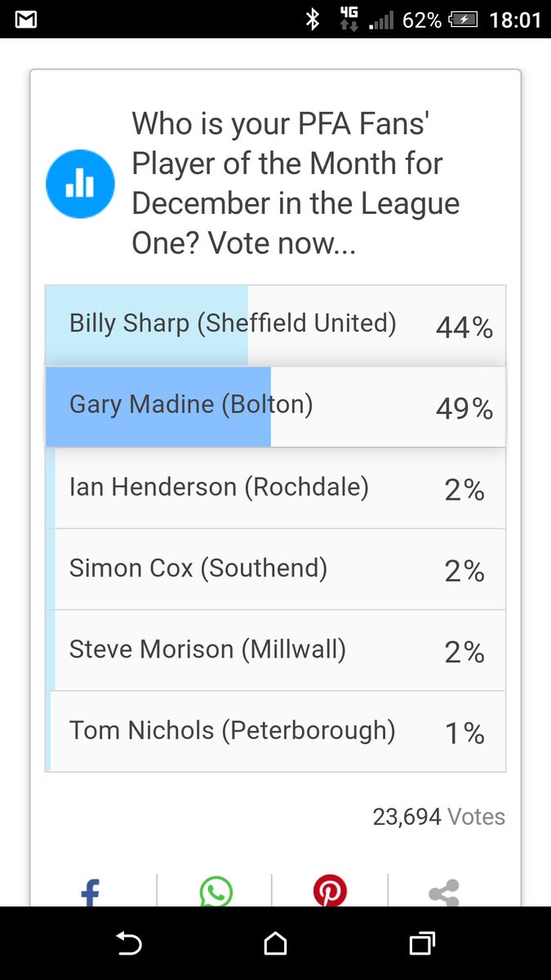Share the poll on Facebook
Screen dimensions: 551x980
coord(90,892)
